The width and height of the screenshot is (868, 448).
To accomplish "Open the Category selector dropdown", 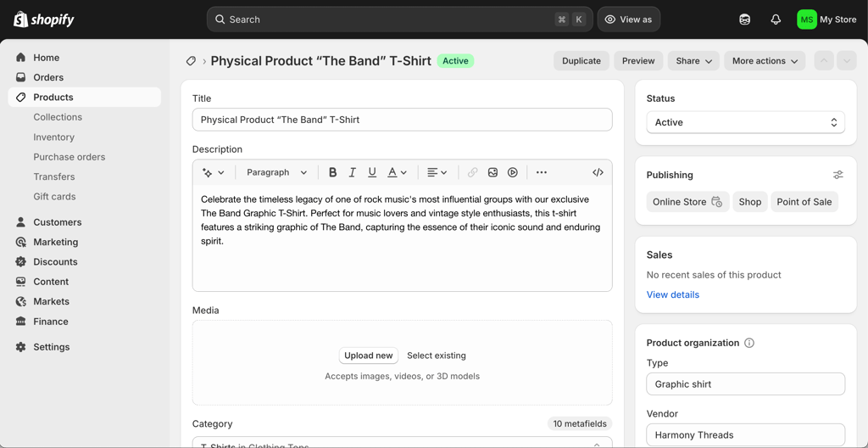I will tap(403, 442).
